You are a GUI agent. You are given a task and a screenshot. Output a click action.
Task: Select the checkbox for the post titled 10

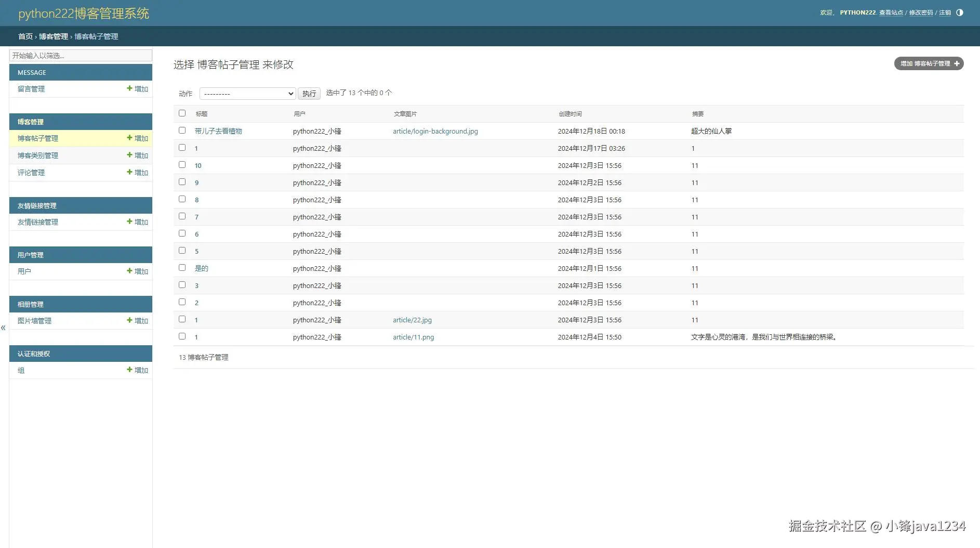coord(182,165)
